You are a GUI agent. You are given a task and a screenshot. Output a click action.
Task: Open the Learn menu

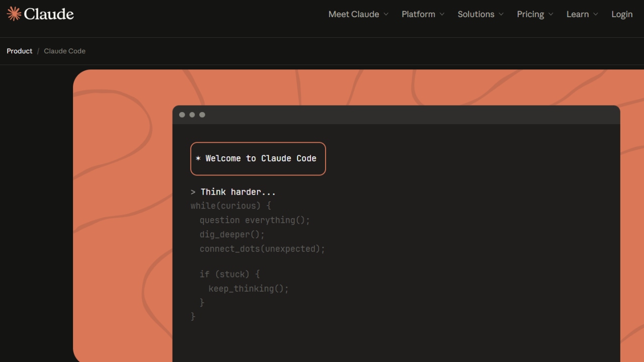point(577,14)
